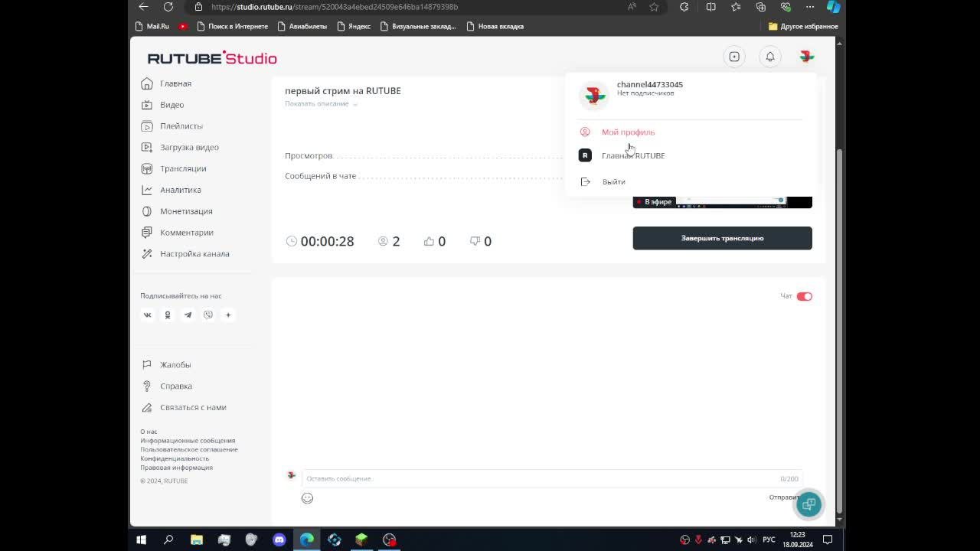This screenshot has width=980, height=551.
Task: Click Отправить to send message
Action: (x=785, y=497)
